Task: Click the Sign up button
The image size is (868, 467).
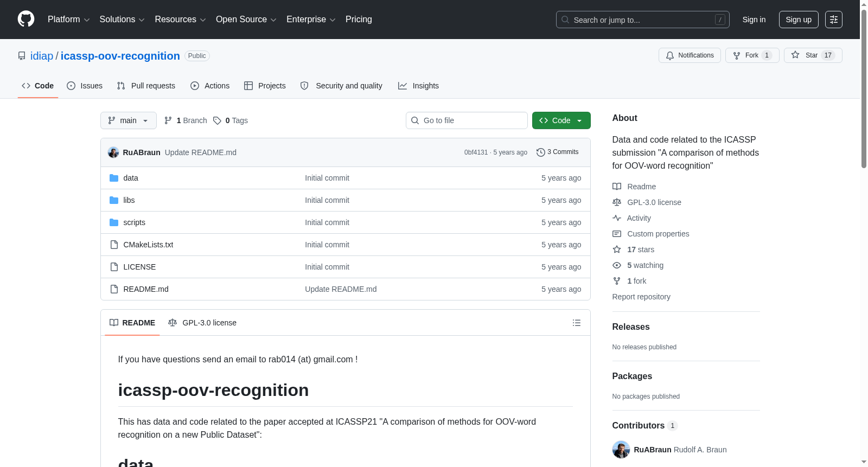Action: point(799,20)
